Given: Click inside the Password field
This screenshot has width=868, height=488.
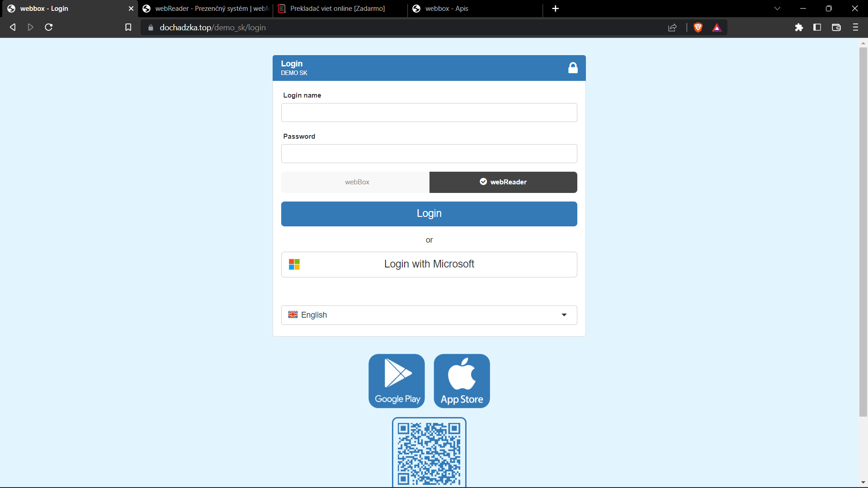Looking at the screenshot, I should coord(429,154).
